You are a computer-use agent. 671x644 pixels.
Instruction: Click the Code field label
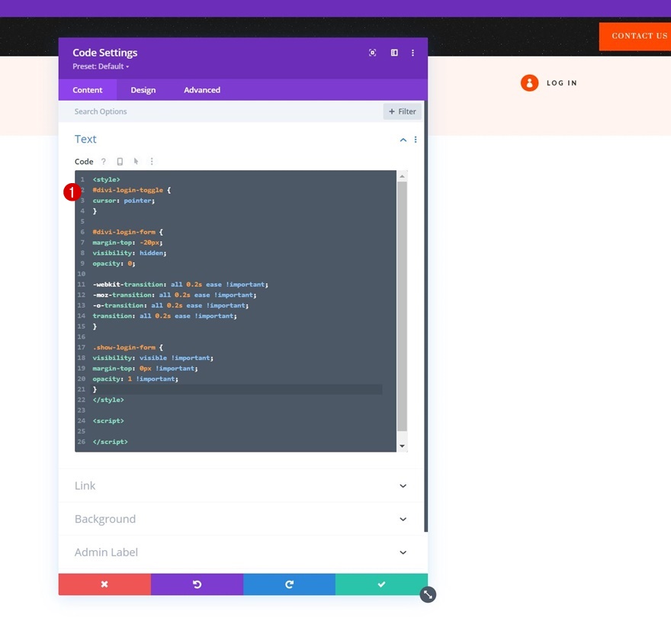[84, 162]
